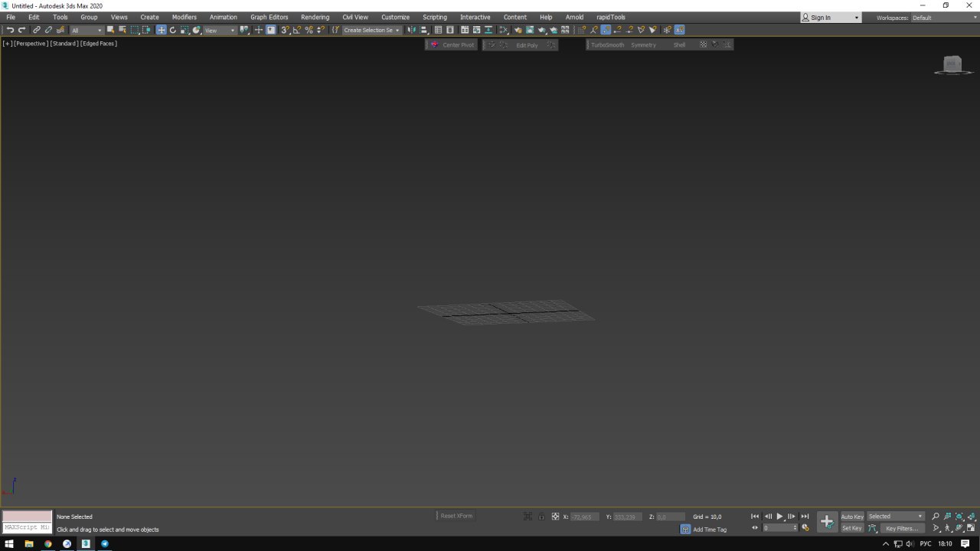Open the Edit Named Selection Sets dialog
This screenshot has width=980, height=551.
coord(335,30)
